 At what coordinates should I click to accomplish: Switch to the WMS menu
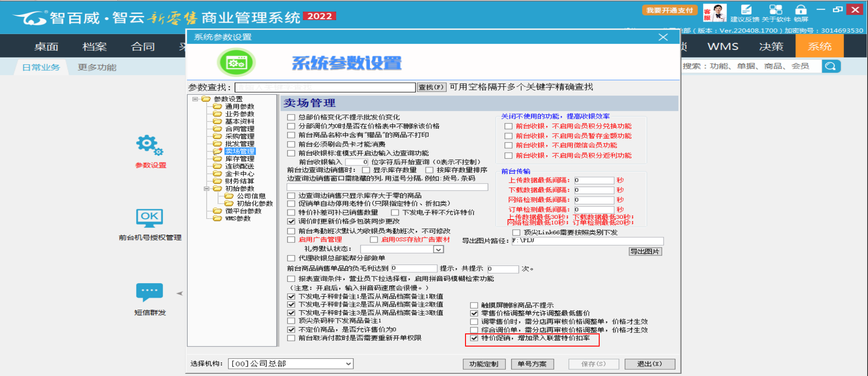pyautogui.click(x=723, y=47)
